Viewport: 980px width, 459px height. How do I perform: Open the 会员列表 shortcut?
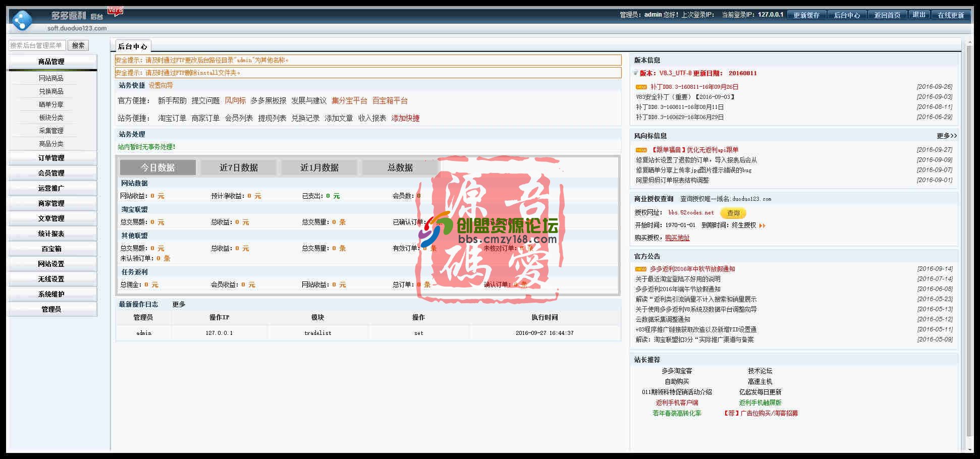239,119
